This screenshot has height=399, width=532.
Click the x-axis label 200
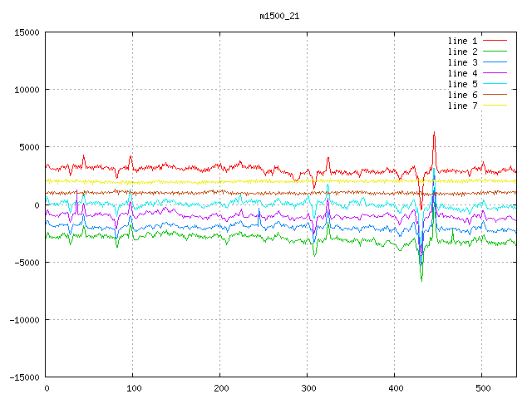(x=221, y=388)
